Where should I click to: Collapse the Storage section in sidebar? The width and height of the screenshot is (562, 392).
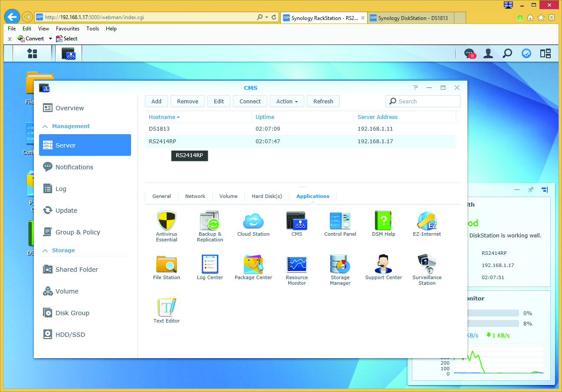[45, 250]
